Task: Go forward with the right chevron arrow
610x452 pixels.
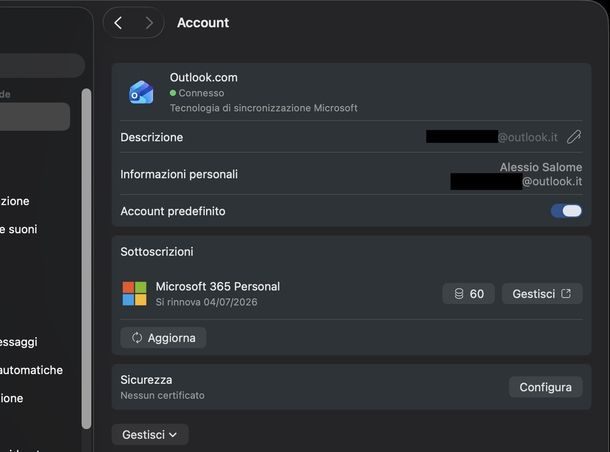Action: point(149,23)
